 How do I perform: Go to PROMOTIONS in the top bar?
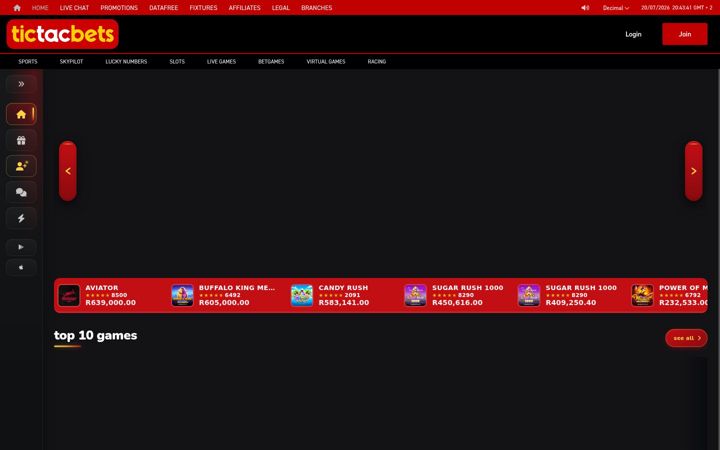point(119,8)
